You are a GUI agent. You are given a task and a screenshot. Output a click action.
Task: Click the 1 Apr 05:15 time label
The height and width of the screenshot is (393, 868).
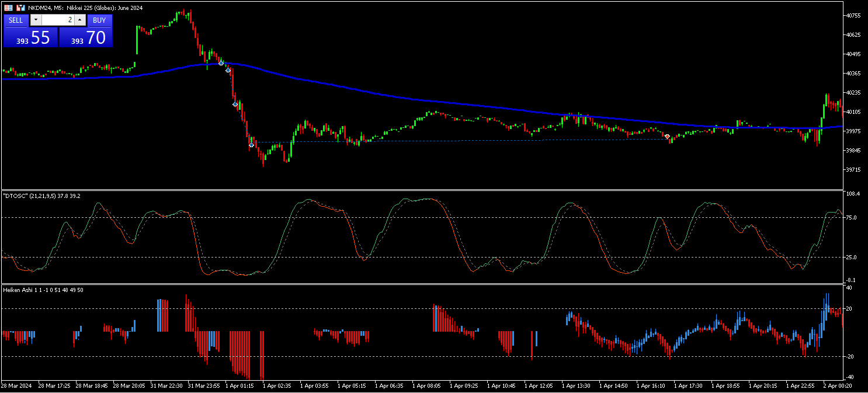click(352, 386)
